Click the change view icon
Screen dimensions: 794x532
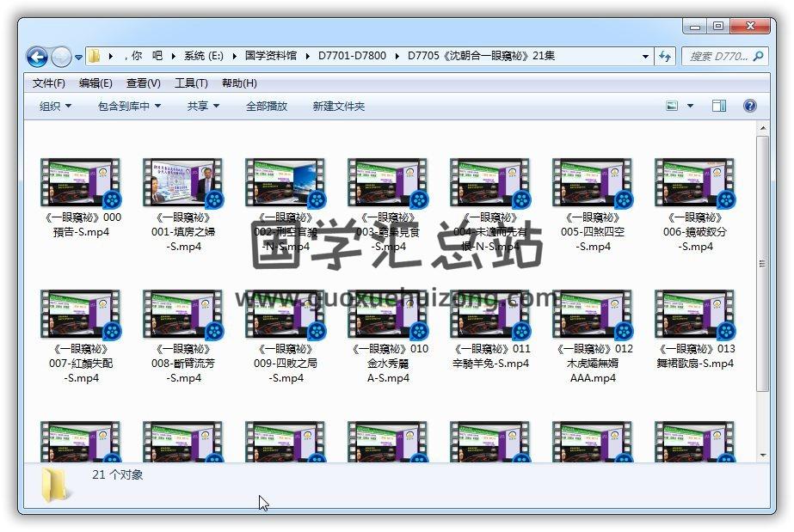tap(672, 106)
